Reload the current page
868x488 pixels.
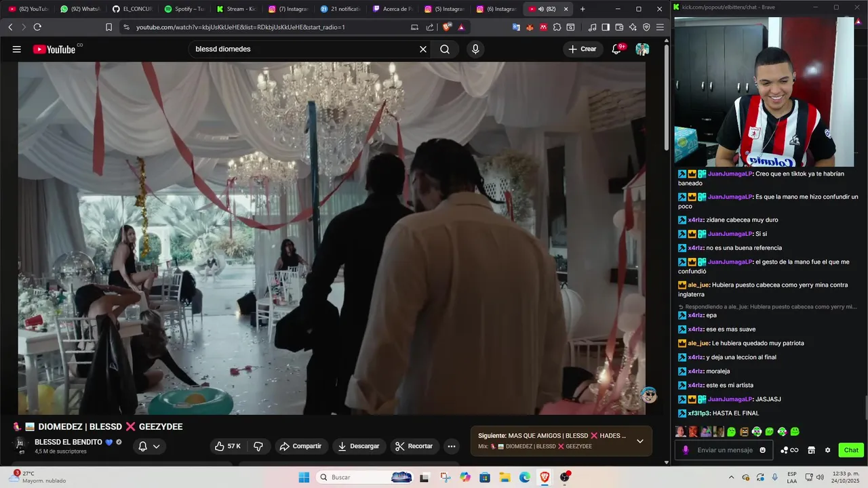click(37, 27)
